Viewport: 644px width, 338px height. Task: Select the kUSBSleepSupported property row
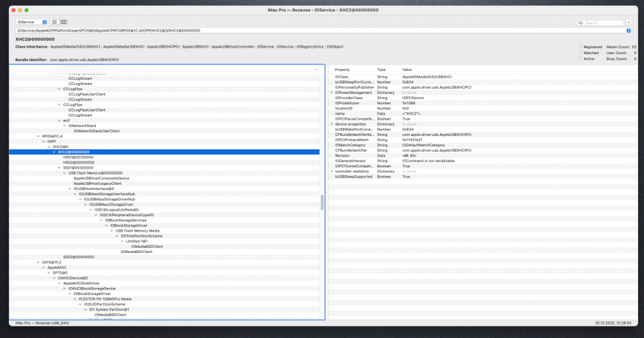483,176
